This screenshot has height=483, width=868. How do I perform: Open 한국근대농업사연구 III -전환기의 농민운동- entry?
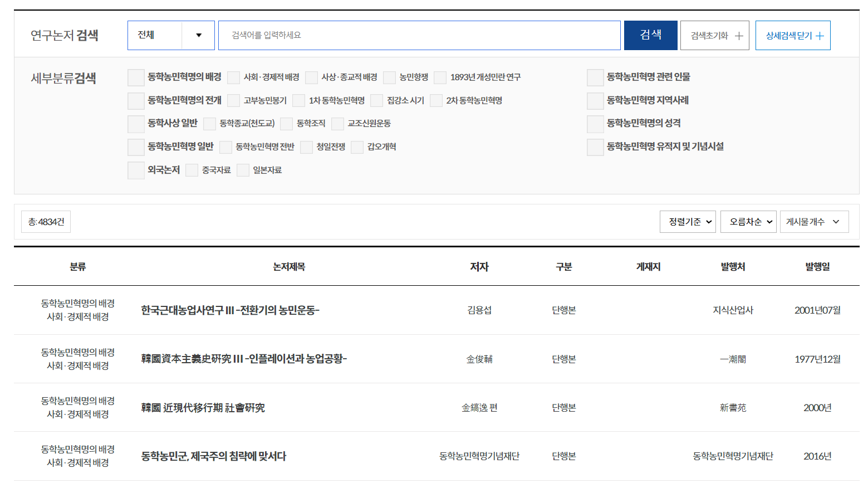point(230,310)
